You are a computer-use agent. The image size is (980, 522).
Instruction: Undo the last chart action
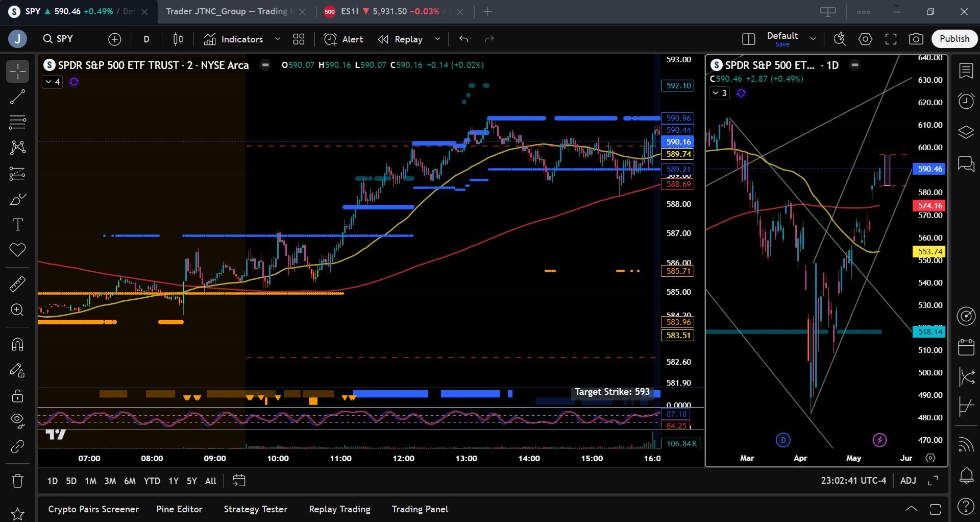(464, 39)
